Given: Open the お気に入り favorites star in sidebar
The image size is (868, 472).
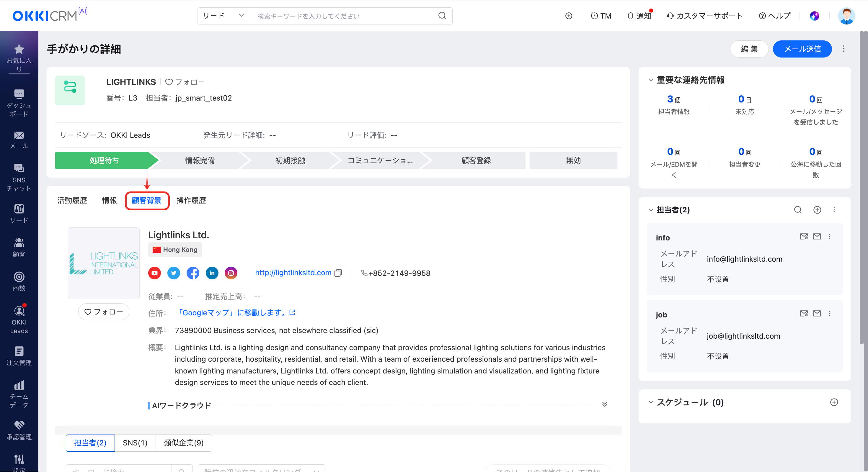Looking at the screenshot, I should [x=19, y=58].
